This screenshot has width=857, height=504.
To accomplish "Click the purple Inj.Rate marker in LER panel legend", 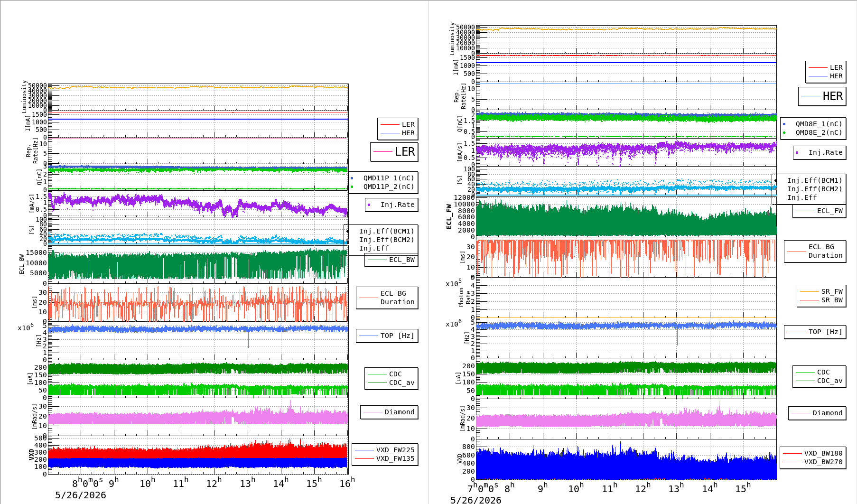I will point(369,205).
